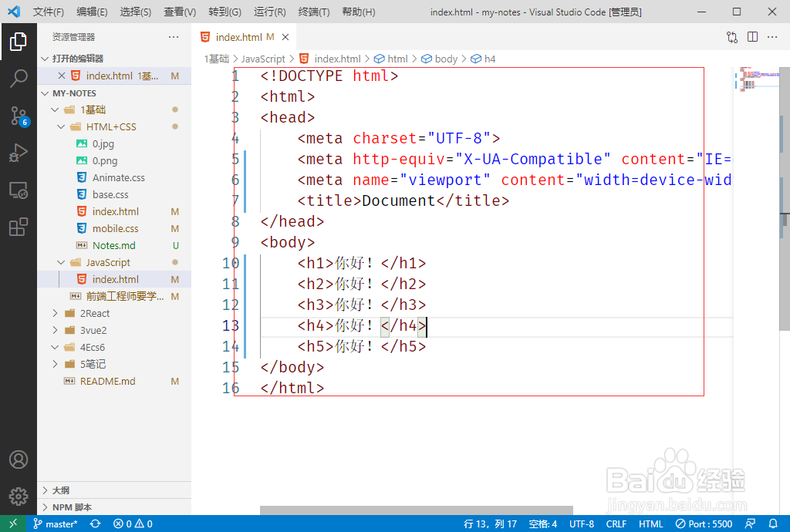
Task: Open Explorer panel More Actions ellipsis
Action: [x=174, y=37]
